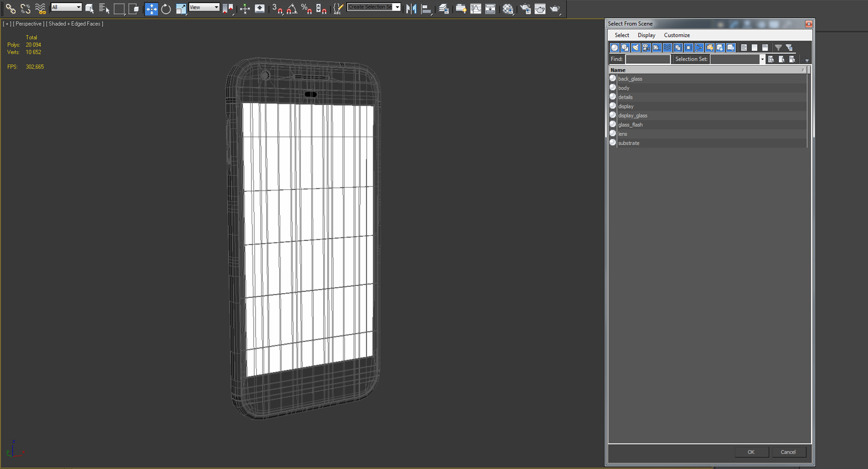
Task: Click the Select and Link tool
Action: tap(11, 9)
